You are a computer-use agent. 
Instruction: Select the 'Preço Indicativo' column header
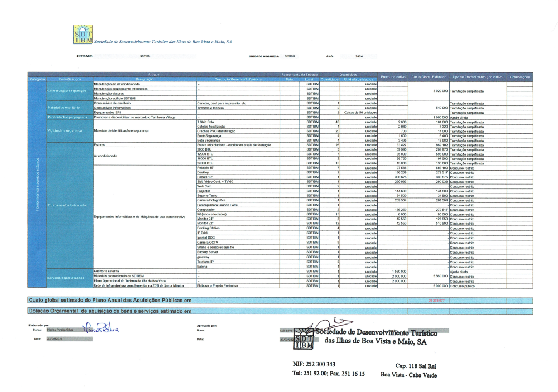(393, 76)
